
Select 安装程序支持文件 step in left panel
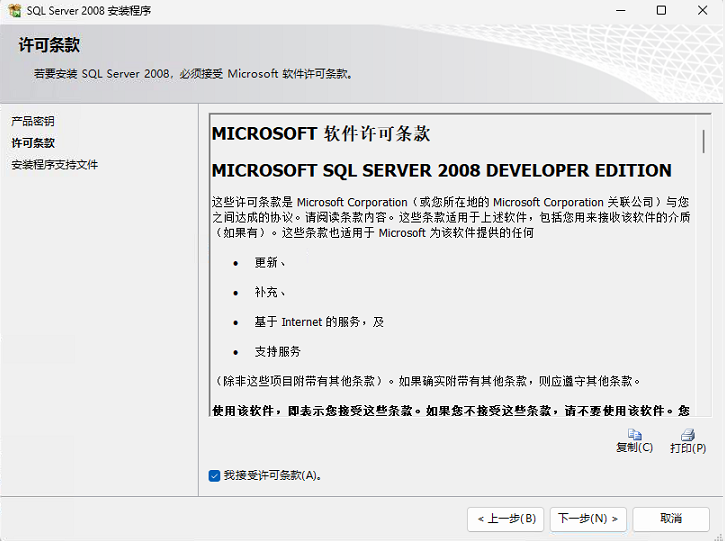(55, 165)
